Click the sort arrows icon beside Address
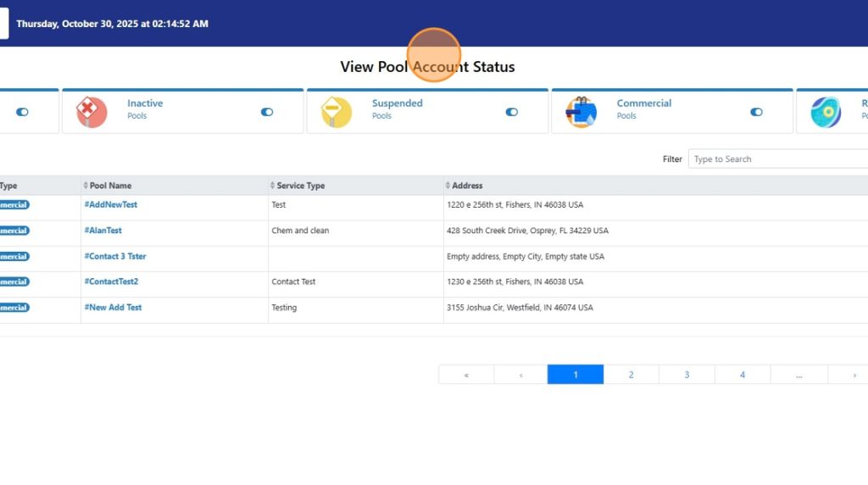The height and width of the screenshot is (485, 868). point(448,186)
